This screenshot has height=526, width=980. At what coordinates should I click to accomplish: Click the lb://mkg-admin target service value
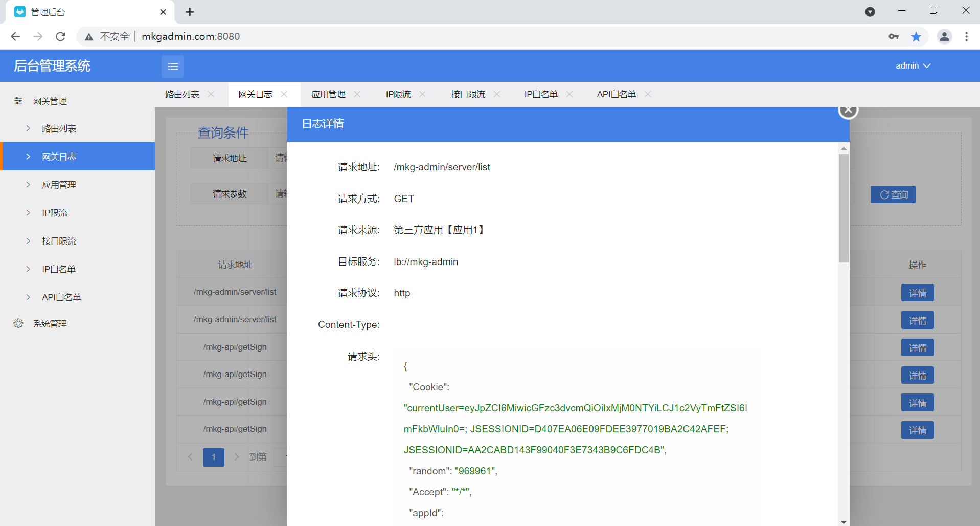(426, 262)
